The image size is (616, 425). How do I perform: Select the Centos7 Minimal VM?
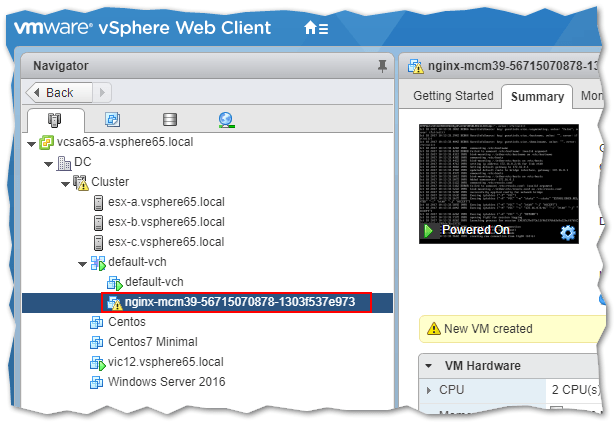click(x=153, y=342)
